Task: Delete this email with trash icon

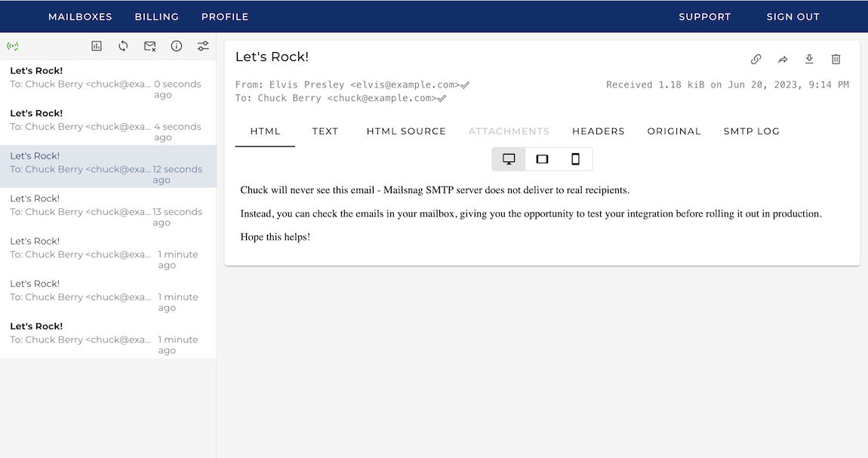Action: point(836,59)
